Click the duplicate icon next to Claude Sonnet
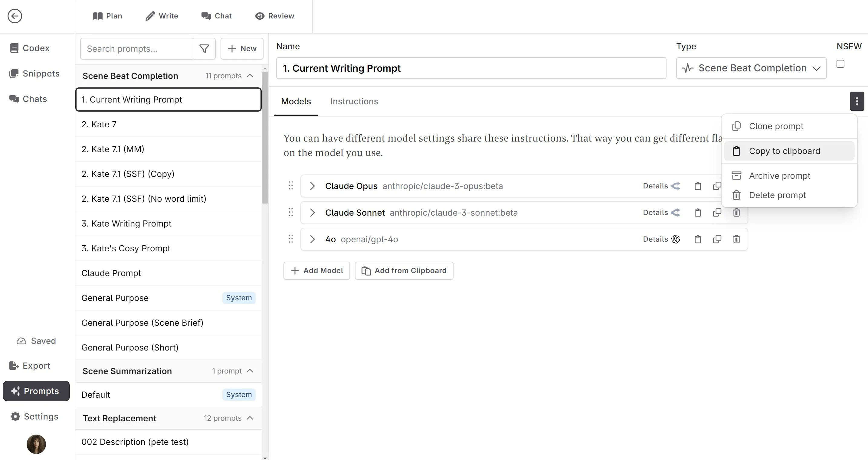This screenshot has width=868, height=460. pyautogui.click(x=717, y=212)
